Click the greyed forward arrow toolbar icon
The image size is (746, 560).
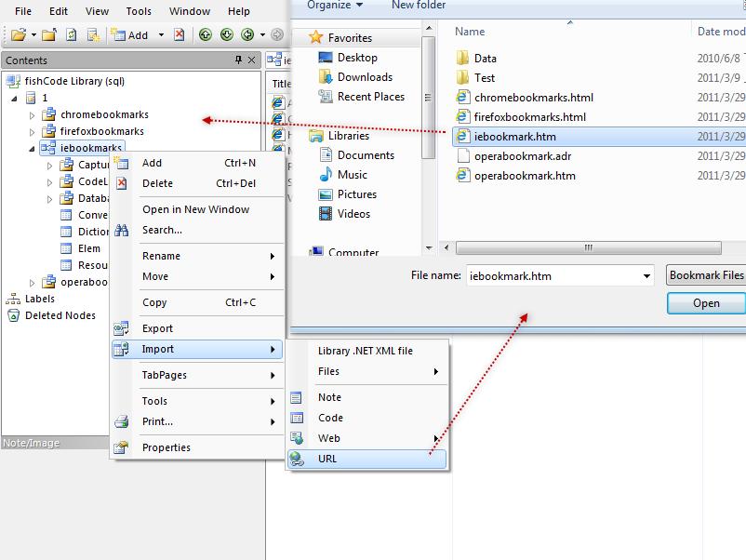pyautogui.click(x=277, y=34)
